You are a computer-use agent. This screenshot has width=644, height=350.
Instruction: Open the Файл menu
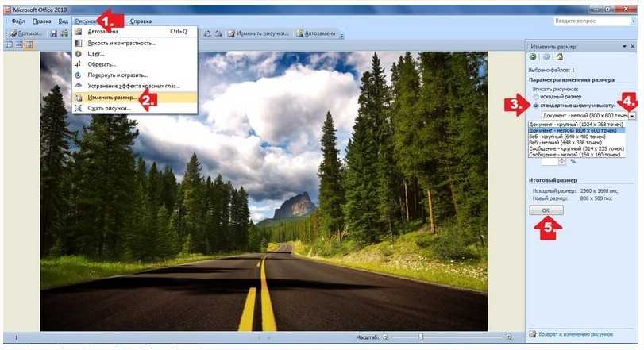coord(18,21)
